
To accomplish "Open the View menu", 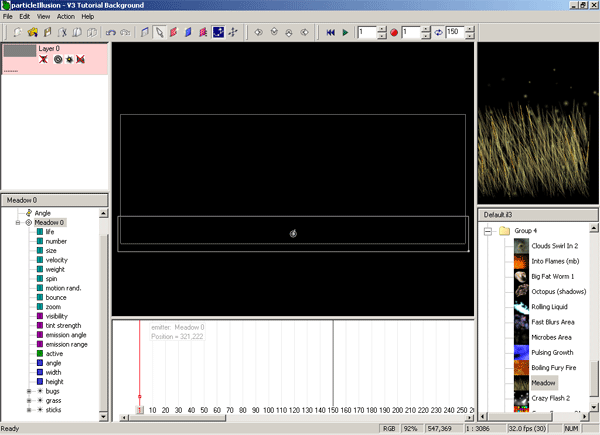I will [43, 17].
